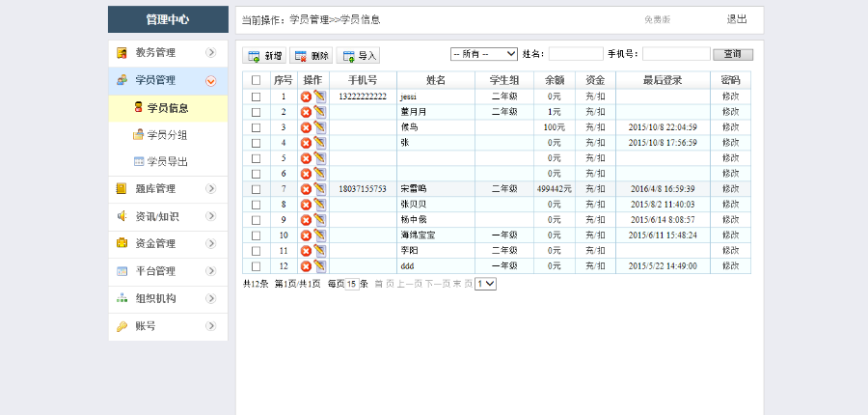Click the 退出 logout link

pyautogui.click(x=736, y=19)
